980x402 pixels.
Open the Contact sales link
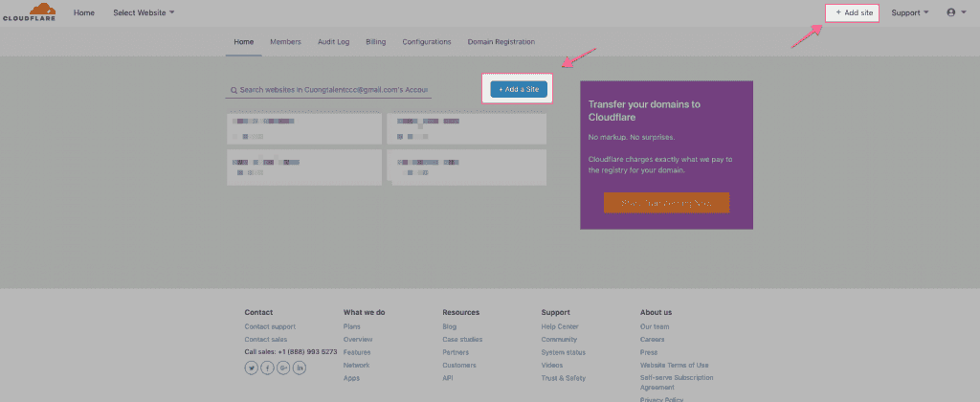(x=266, y=340)
